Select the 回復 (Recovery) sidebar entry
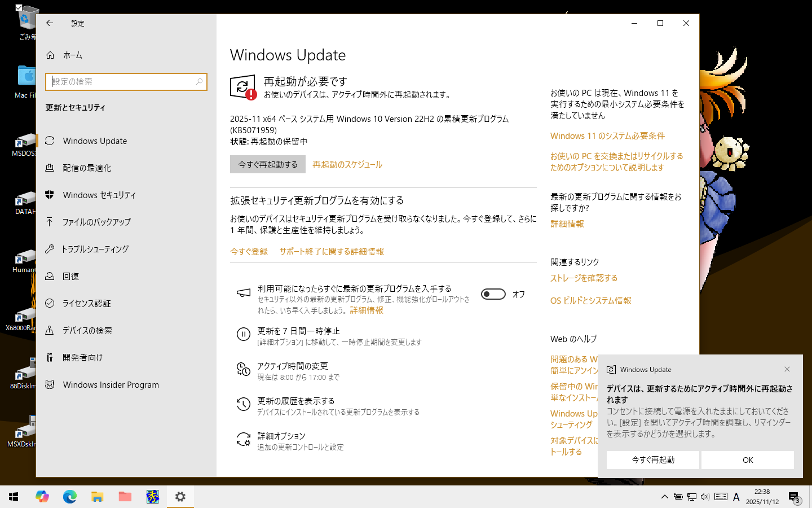The width and height of the screenshot is (812, 508). (72, 276)
